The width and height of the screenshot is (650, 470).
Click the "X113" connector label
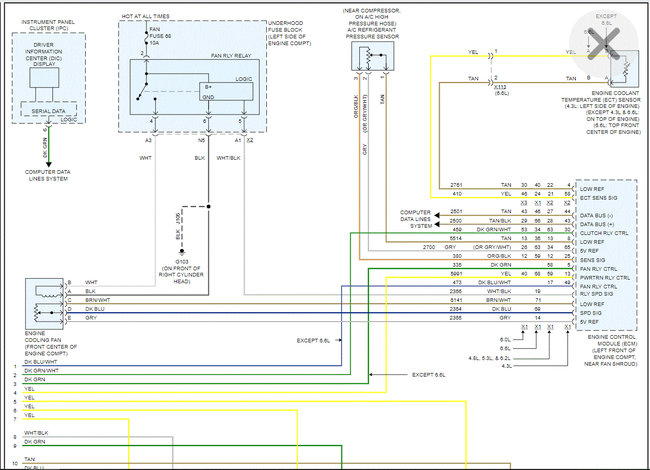tap(500, 87)
